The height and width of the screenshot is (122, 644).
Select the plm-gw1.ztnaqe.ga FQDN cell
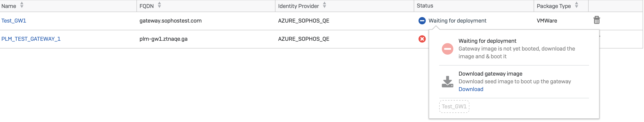pos(163,39)
